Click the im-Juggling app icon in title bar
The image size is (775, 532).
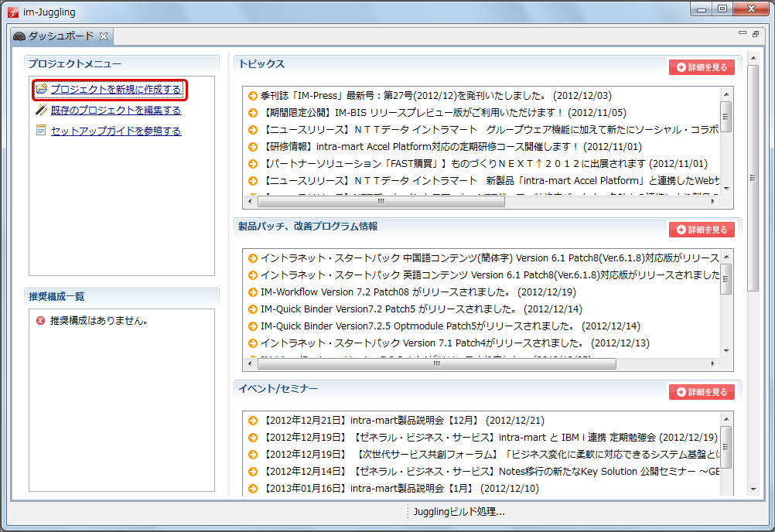click(13, 12)
